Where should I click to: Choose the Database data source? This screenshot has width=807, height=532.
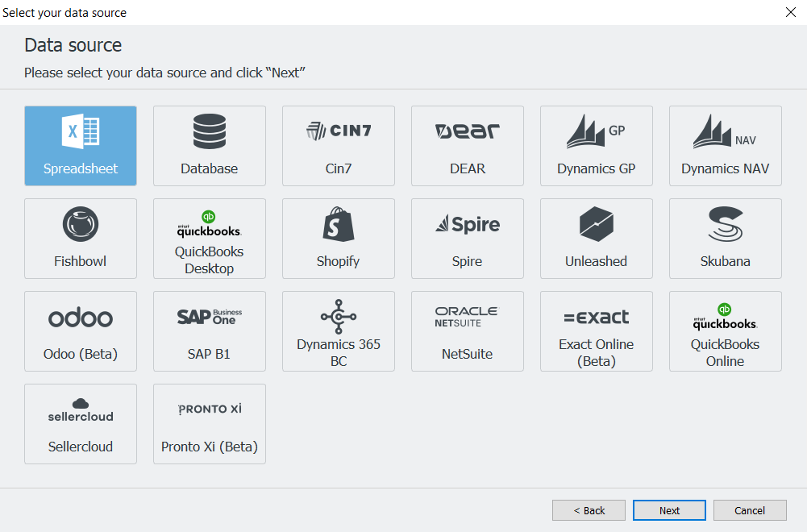tap(210, 146)
